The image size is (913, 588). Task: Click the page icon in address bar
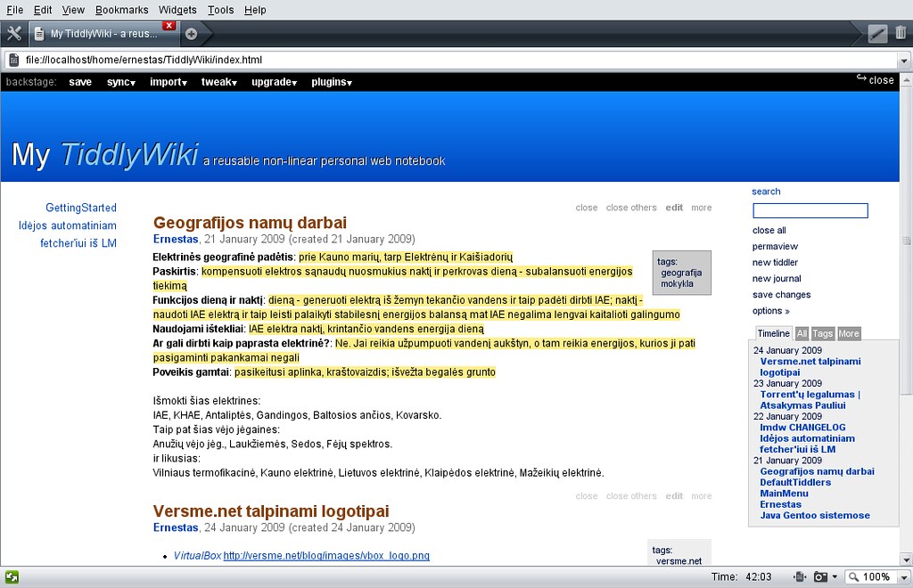14,60
